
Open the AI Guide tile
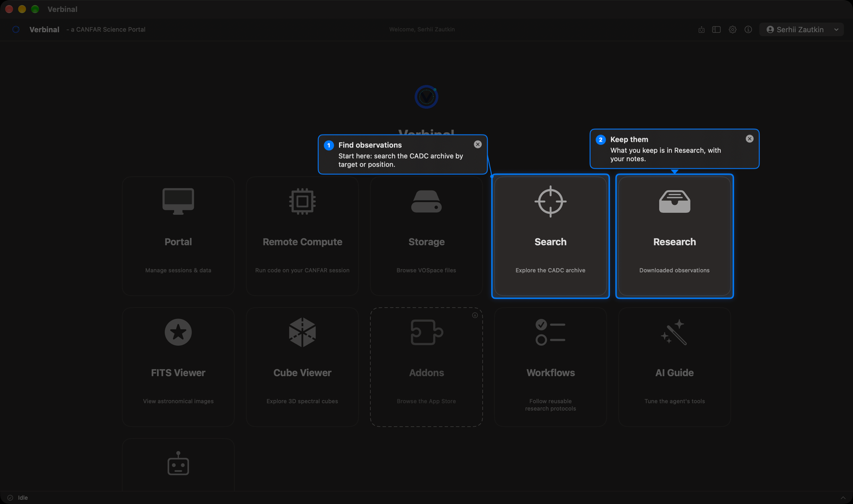pyautogui.click(x=674, y=367)
